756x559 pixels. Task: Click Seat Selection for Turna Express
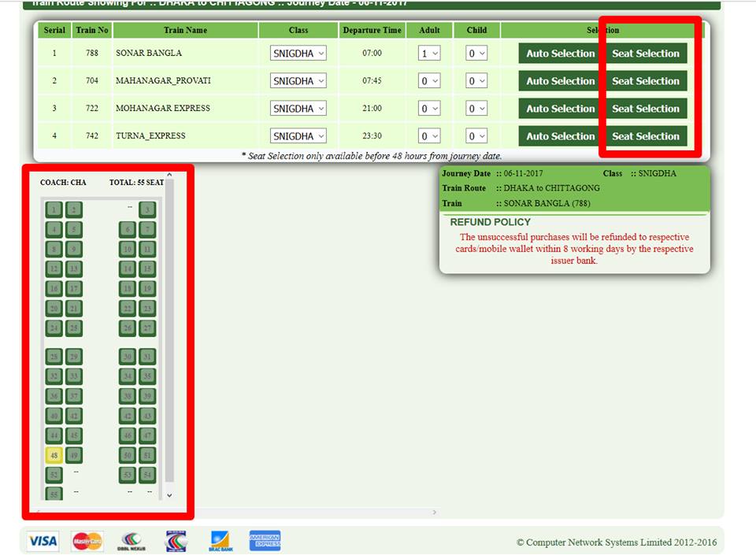[x=645, y=136]
